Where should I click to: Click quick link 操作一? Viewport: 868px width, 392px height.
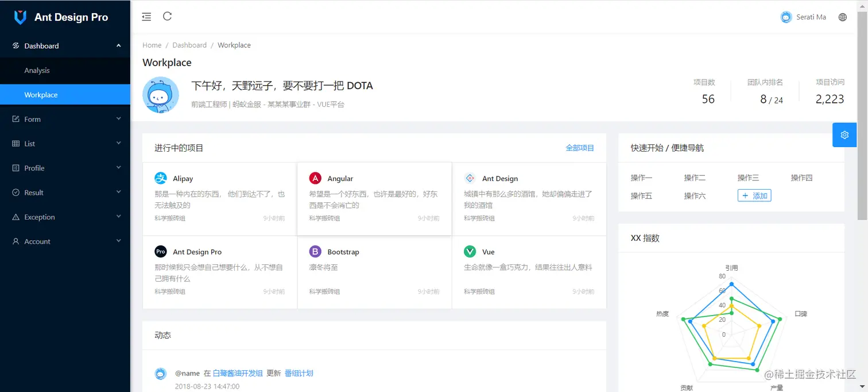(x=641, y=178)
